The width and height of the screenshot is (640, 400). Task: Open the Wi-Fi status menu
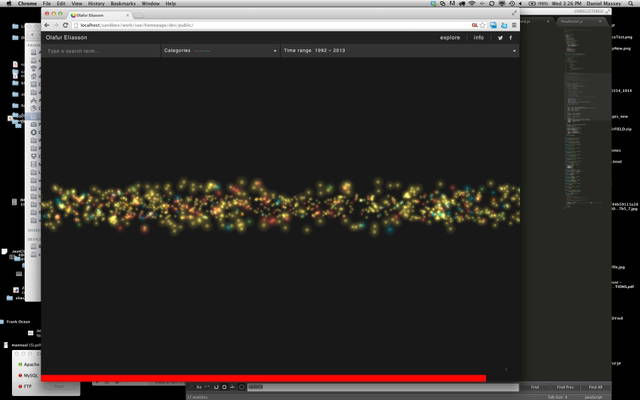pyautogui.click(x=472, y=3)
